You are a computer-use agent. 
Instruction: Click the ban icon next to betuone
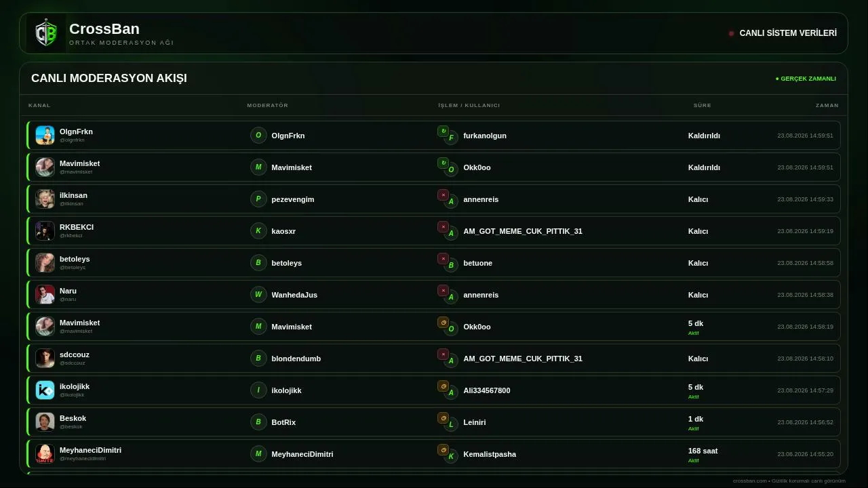coord(443,258)
